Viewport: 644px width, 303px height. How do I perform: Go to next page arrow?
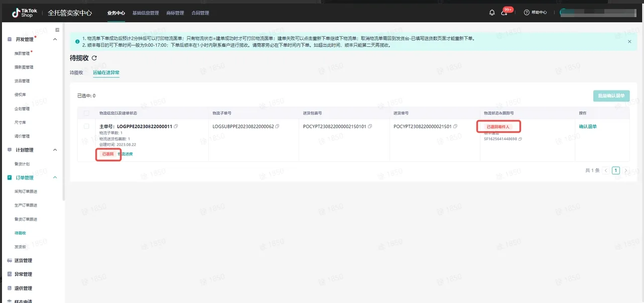pos(625,170)
